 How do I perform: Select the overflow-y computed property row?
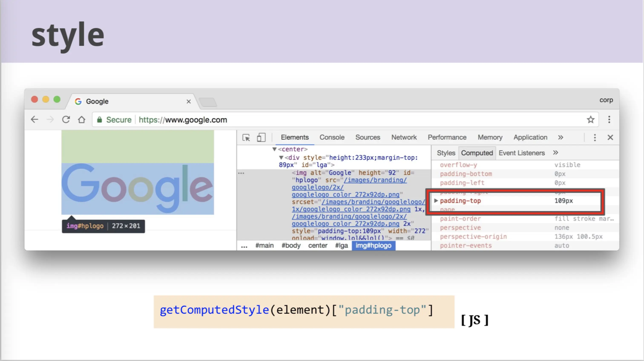pos(525,165)
